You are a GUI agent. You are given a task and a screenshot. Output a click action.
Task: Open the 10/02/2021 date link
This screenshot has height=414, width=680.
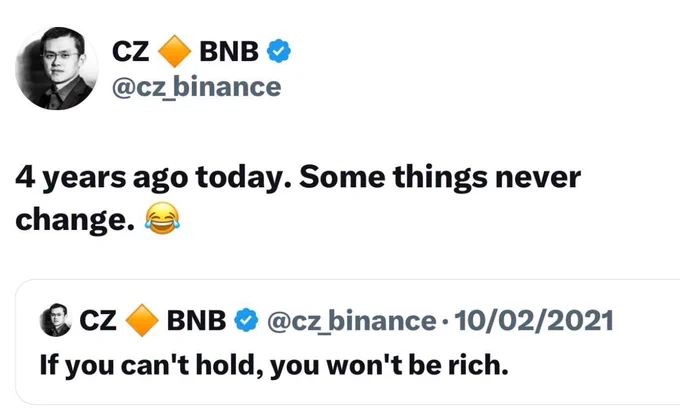(x=533, y=321)
